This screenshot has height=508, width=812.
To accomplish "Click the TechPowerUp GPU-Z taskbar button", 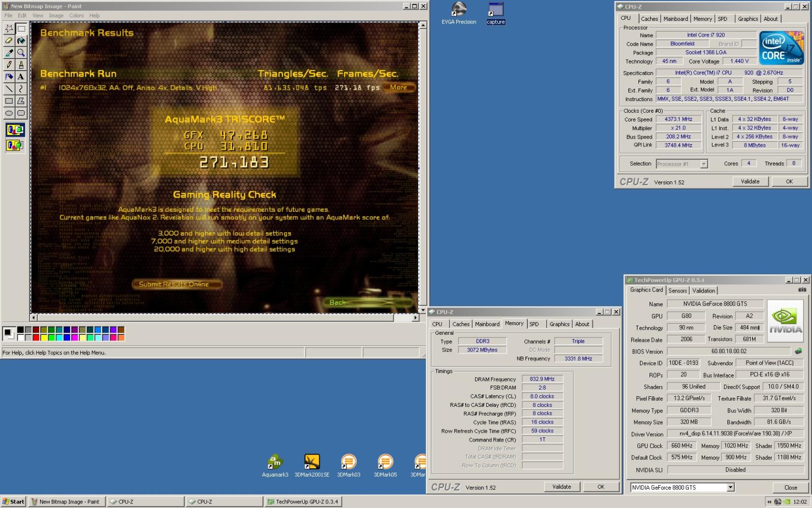I will pos(303,502).
